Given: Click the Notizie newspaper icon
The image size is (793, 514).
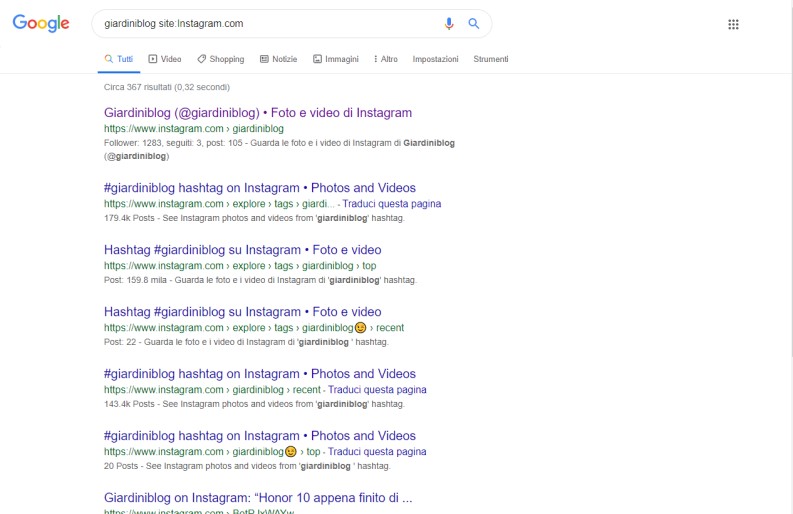Looking at the screenshot, I should (264, 59).
